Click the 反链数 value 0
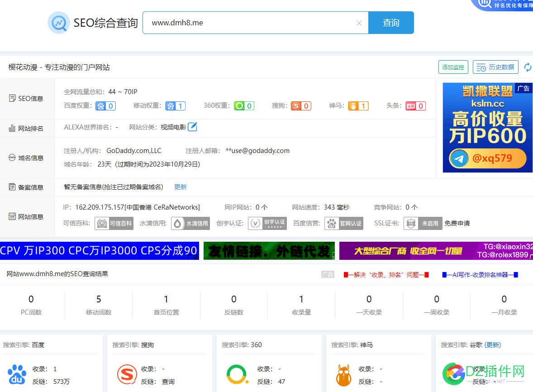This screenshot has height=392, width=533. (234, 299)
